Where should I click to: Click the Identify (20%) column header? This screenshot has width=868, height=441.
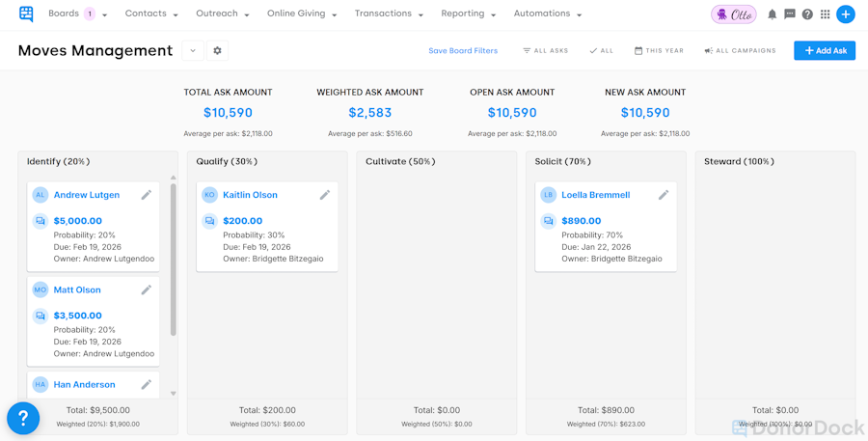[58, 162]
